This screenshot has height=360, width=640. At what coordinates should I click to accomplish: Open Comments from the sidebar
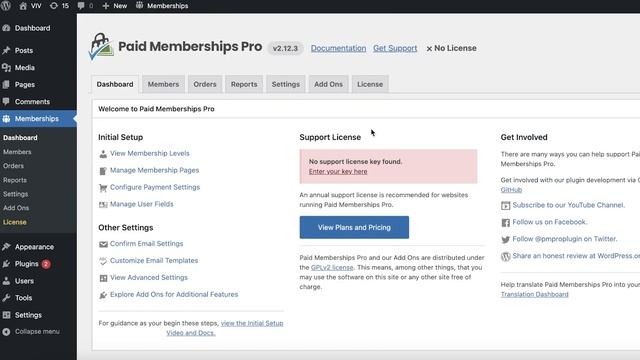[32, 102]
